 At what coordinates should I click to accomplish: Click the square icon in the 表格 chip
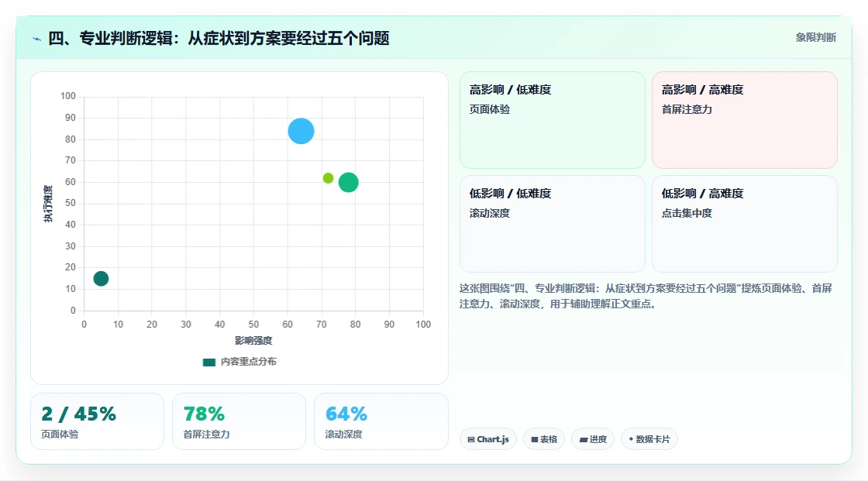[x=535, y=439]
